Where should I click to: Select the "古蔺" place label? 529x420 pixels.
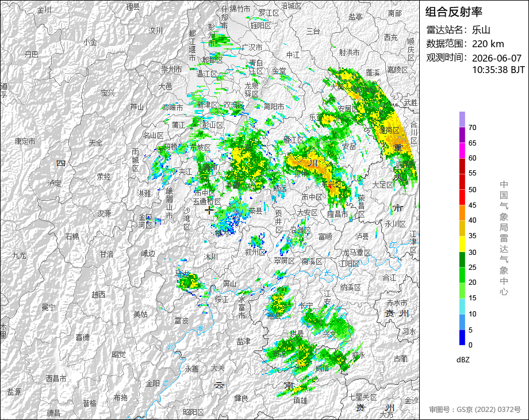[x=400, y=358]
